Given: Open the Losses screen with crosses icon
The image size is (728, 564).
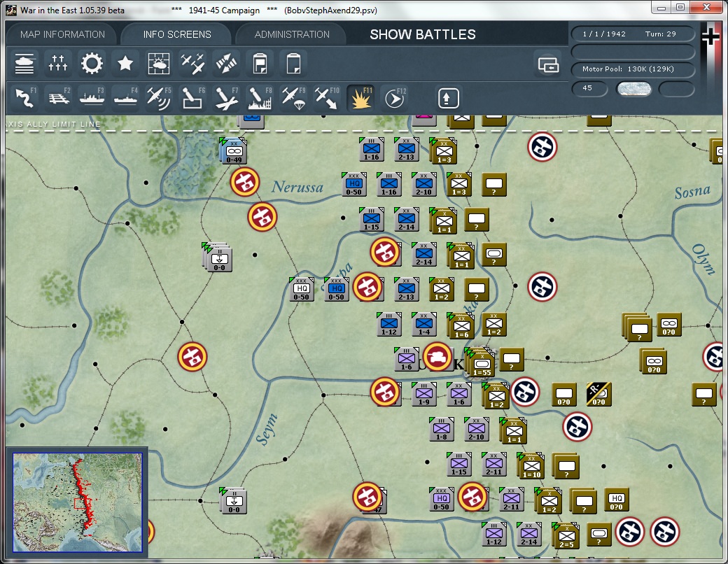Looking at the screenshot, I should click(x=58, y=63).
